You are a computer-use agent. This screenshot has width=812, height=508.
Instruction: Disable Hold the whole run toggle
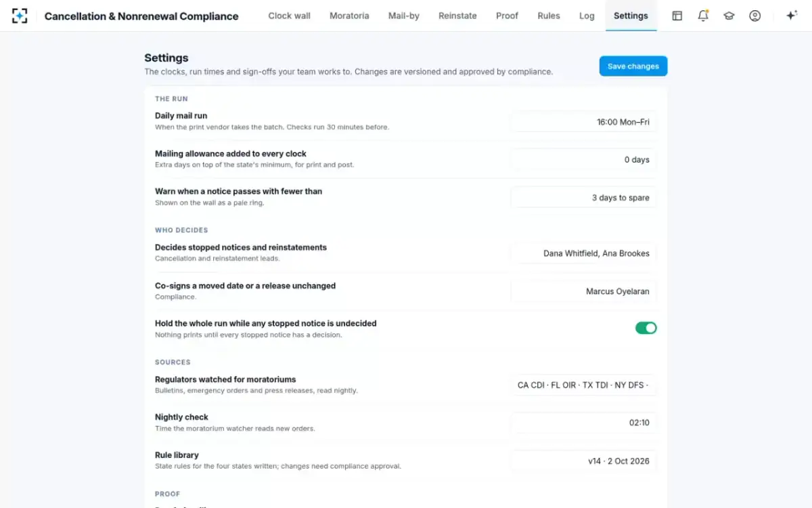646,328
